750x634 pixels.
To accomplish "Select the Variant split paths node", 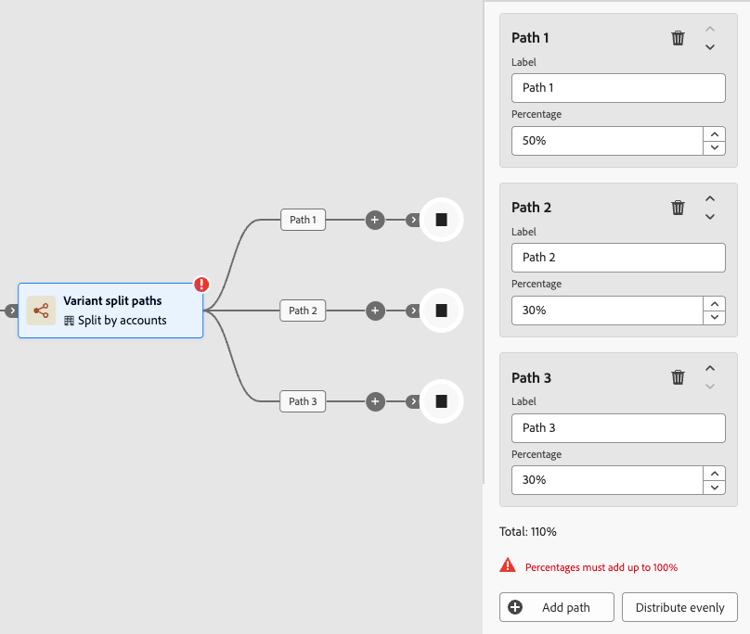I will pyautogui.click(x=110, y=311).
